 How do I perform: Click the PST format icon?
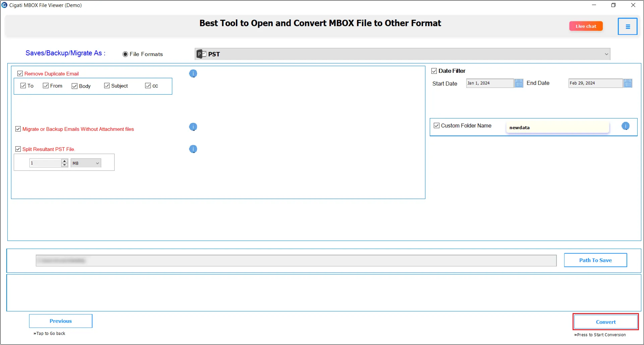tap(201, 54)
